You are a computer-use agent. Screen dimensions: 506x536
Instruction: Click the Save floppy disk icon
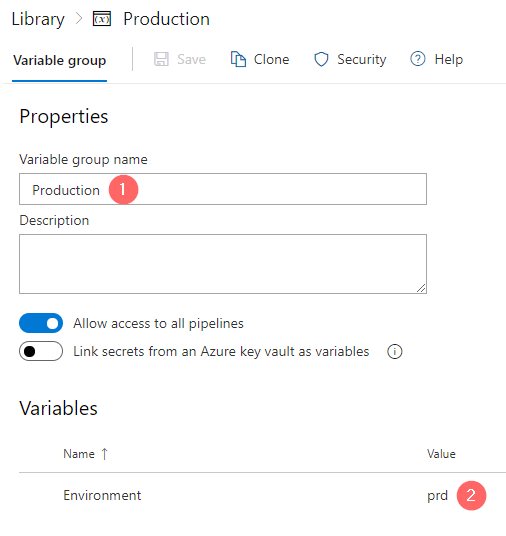click(x=161, y=59)
